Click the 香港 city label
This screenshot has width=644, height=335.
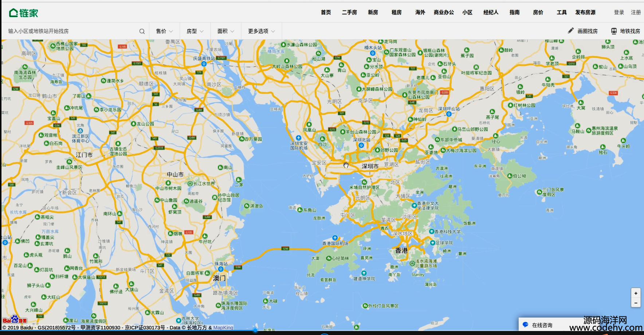click(x=401, y=250)
